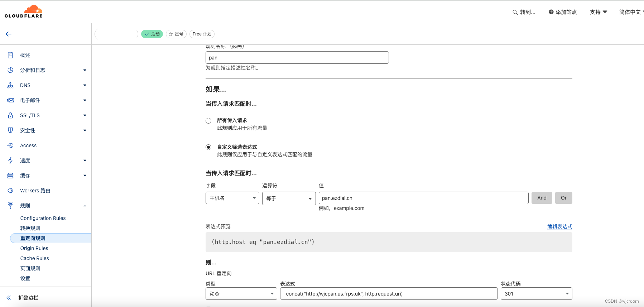Click the 规则 funnel icon
Image resolution: width=644 pixels, height=307 pixels.
10,206
